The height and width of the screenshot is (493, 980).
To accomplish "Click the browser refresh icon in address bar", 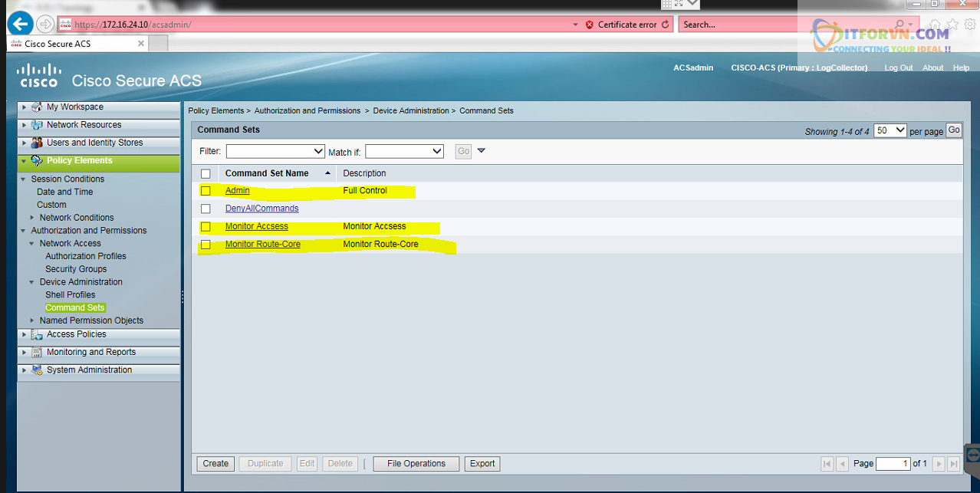I will 665,25.
